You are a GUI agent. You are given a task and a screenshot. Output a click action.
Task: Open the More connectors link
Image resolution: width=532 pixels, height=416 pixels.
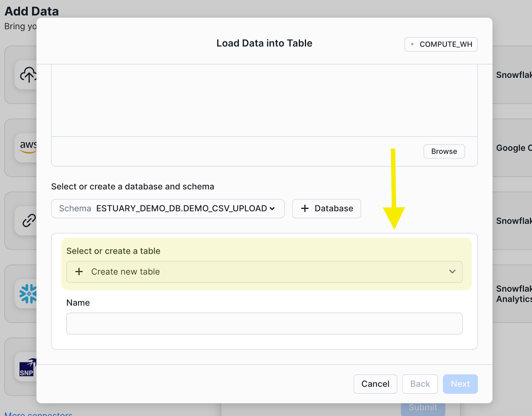click(38, 414)
